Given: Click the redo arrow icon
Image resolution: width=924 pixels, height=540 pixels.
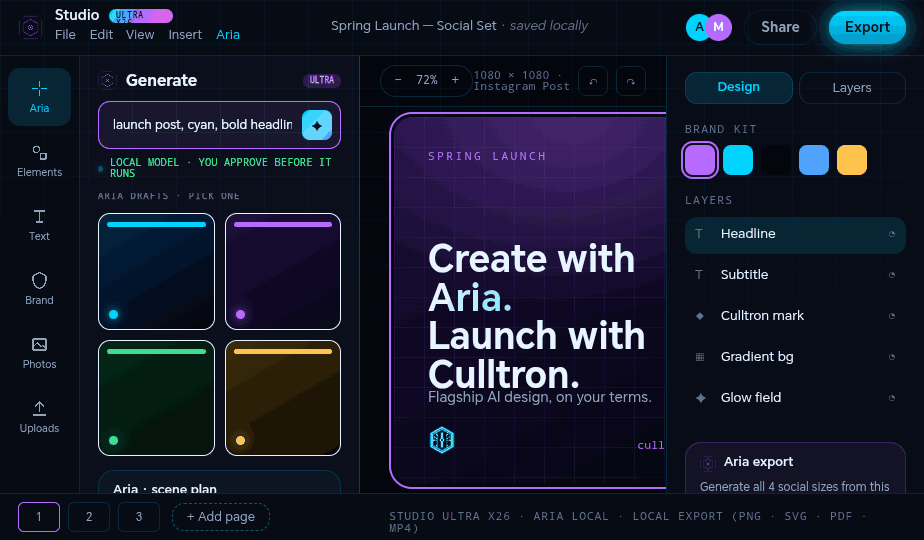Looking at the screenshot, I should pyautogui.click(x=631, y=81).
